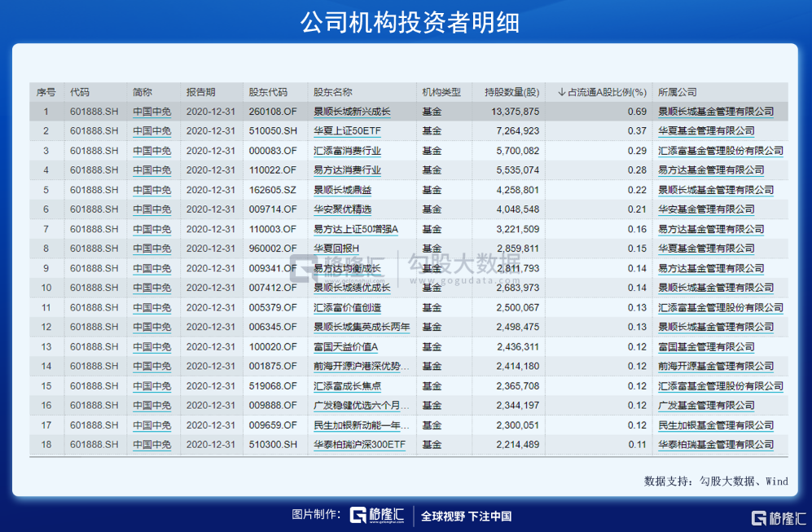Open 华夏基金管理有限公司 link in row 2
Image resolution: width=812 pixels, height=532 pixels.
pyautogui.click(x=706, y=131)
